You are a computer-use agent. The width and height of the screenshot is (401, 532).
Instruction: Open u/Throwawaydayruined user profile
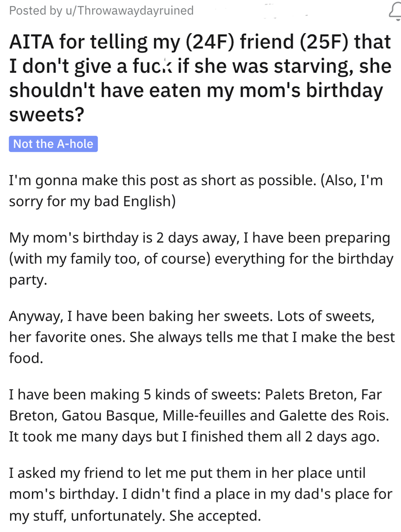pyautogui.click(x=129, y=11)
